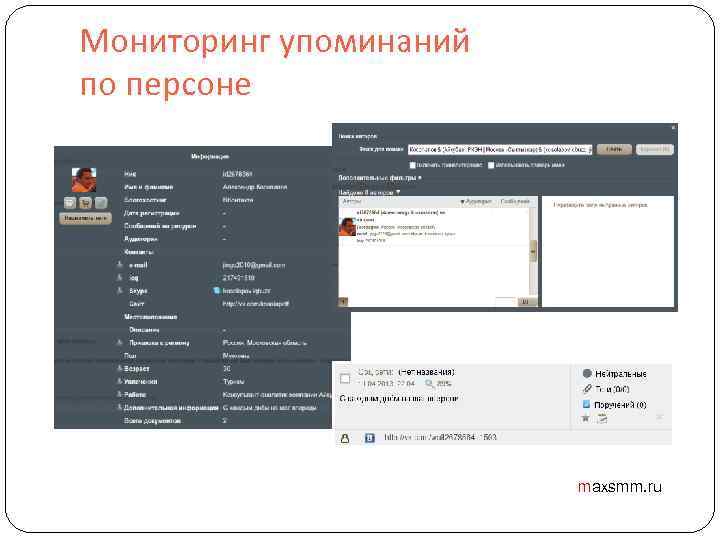720x540 pixels.
Task: Click the magnifier icon next to 20% in the message
Action: point(429,383)
